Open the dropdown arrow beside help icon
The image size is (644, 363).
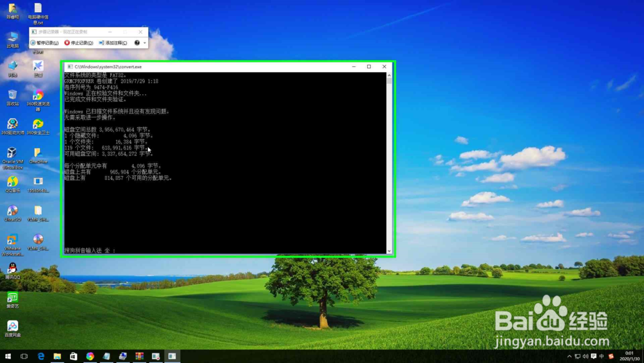pos(144,43)
